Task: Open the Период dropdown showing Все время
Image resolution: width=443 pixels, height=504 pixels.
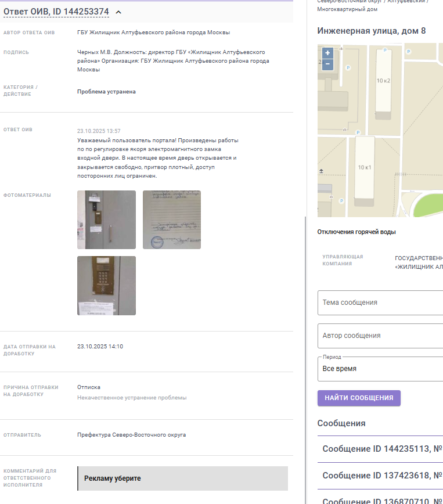Action: [380, 369]
